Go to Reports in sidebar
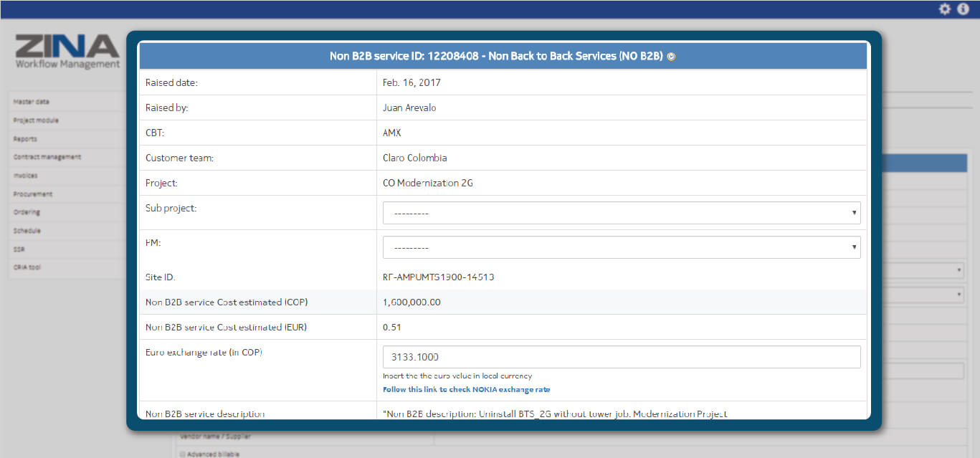Viewport: 980px width, 458px height. pos(25,139)
